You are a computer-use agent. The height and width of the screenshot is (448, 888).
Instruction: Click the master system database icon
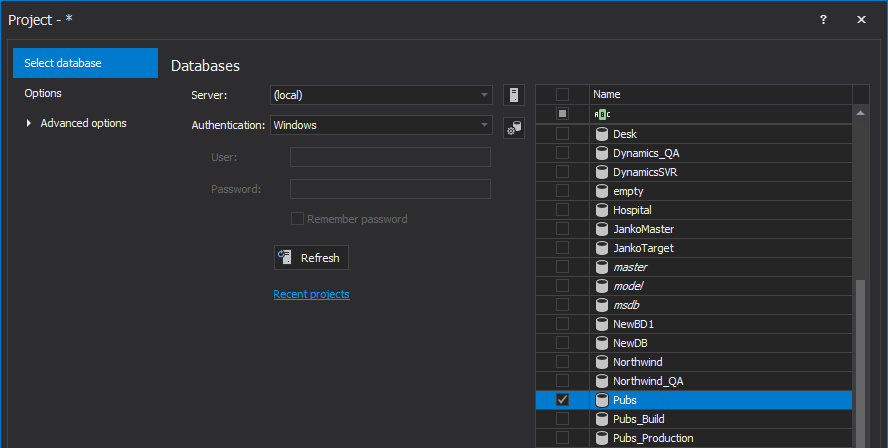click(x=602, y=267)
